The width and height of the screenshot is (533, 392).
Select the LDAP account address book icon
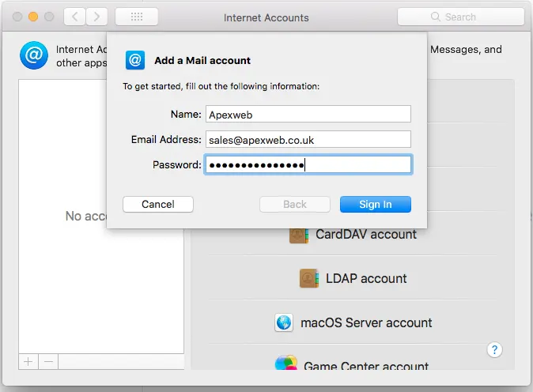click(309, 278)
